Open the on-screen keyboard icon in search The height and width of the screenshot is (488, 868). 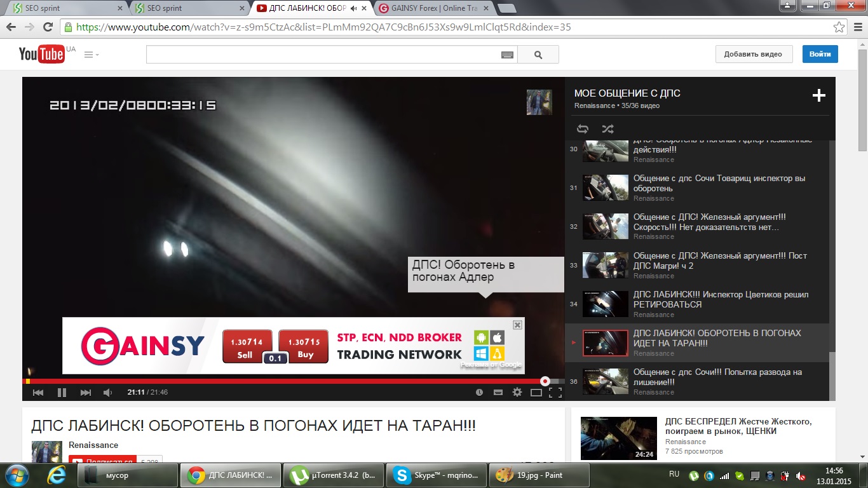[507, 55]
